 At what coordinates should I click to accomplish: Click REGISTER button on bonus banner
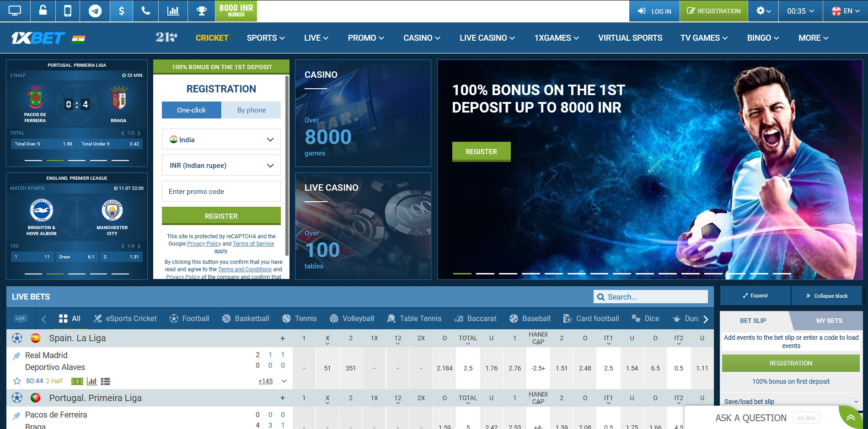pos(481,151)
